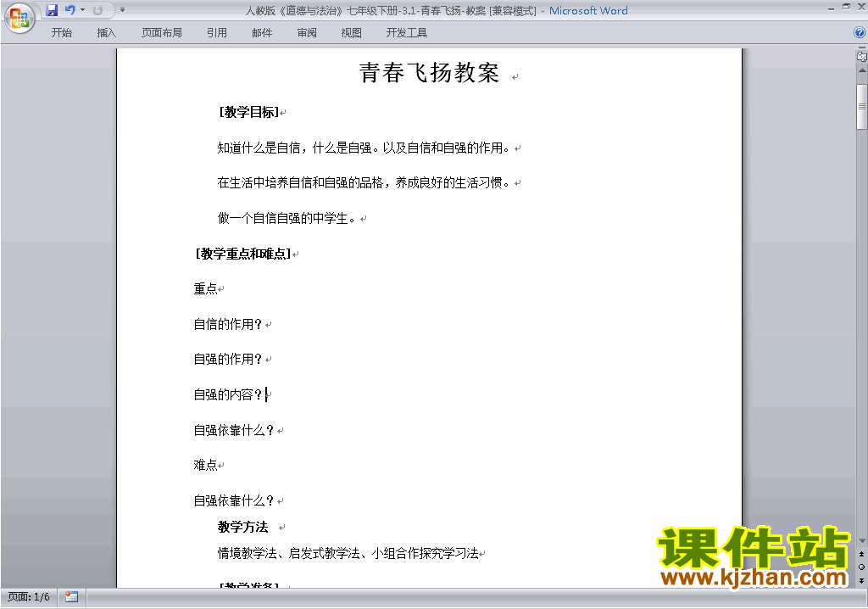Click the heading [教学目标]
Viewport: 868px width, 609px height.
pos(248,112)
